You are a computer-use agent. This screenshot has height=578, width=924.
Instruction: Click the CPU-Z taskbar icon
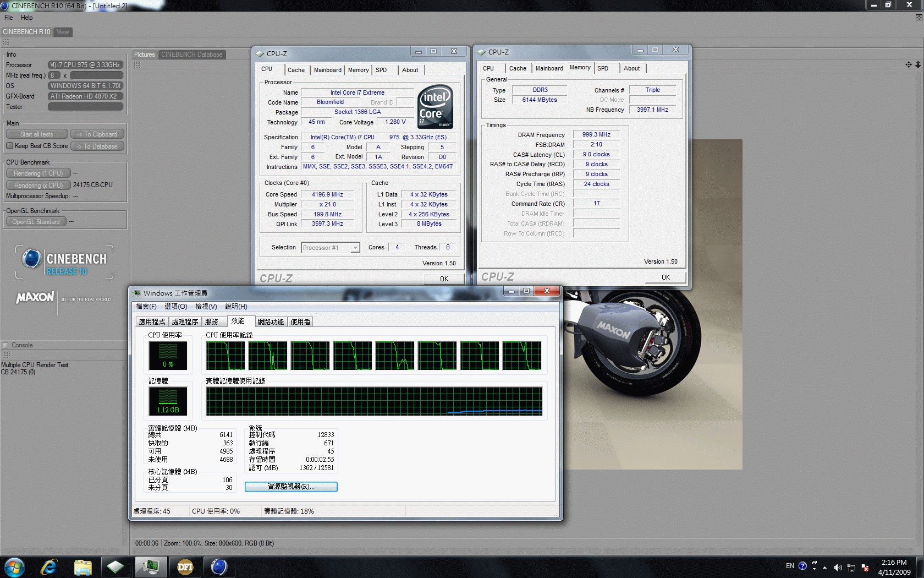click(x=116, y=566)
